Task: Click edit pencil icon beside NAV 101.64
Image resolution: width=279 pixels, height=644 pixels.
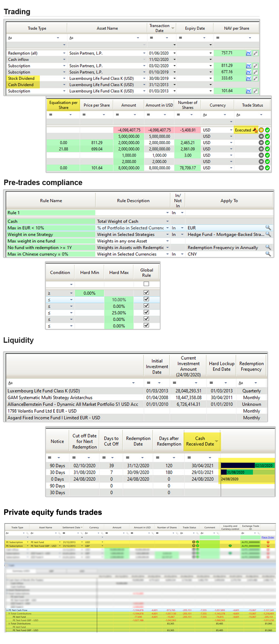Action: [255, 91]
